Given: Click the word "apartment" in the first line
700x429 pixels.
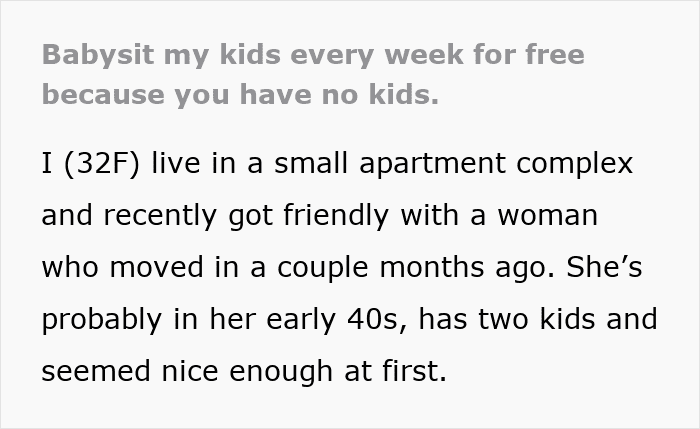Looking at the screenshot, I should pos(432,164).
